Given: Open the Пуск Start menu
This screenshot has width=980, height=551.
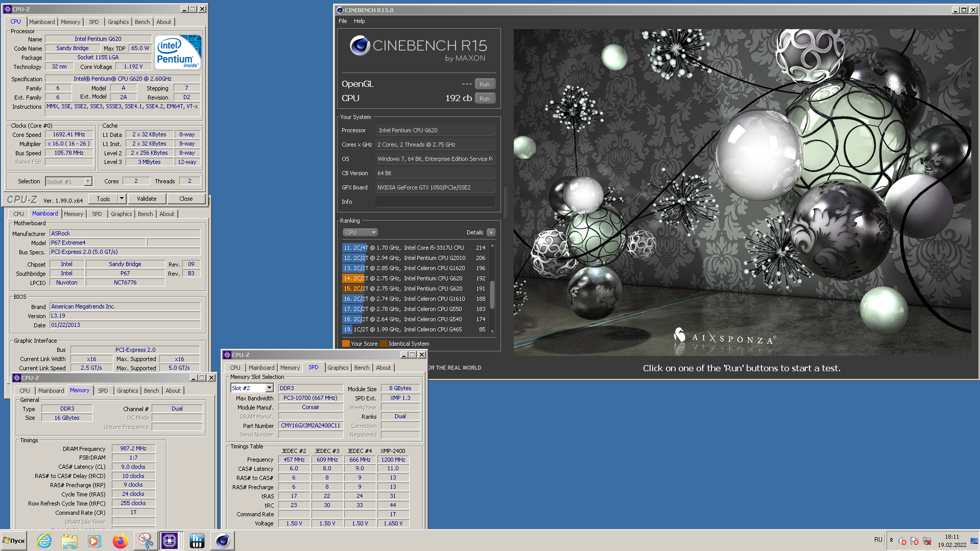Looking at the screenshot, I should click(x=14, y=540).
